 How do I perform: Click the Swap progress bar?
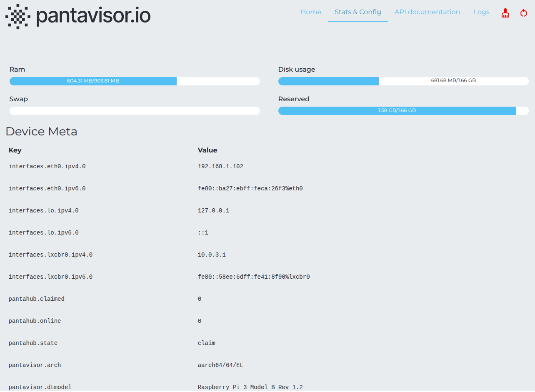pyautogui.click(x=135, y=110)
